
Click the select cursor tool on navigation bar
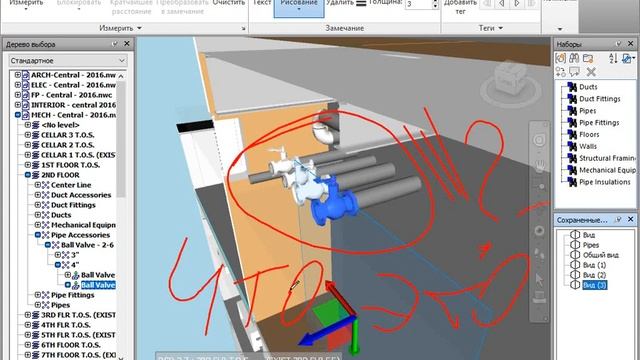coord(539,280)
